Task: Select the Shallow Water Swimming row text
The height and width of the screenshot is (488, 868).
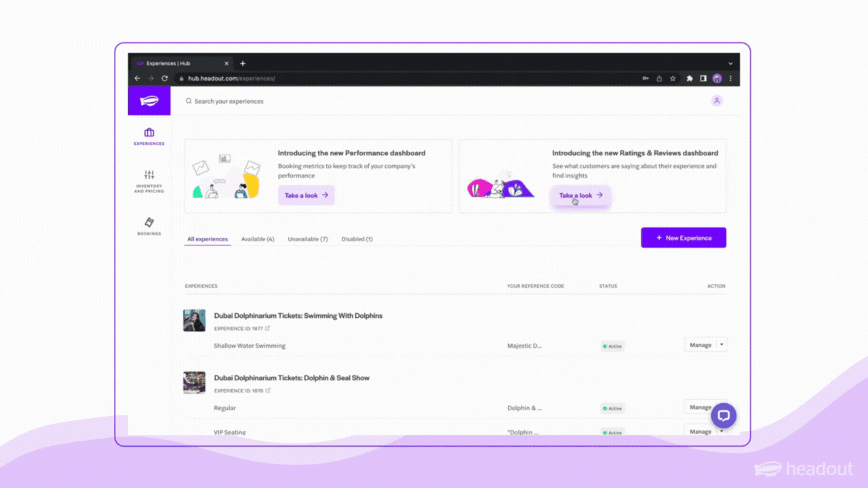Action: pos(250,346)
